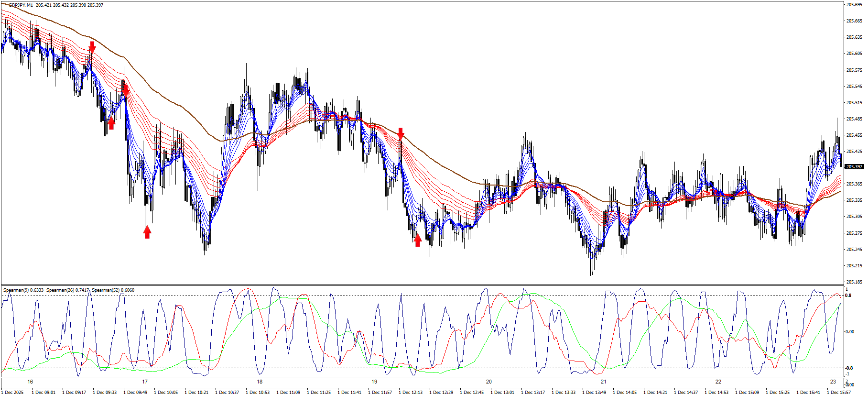
Task: Select period marker 20 on the timeline
Action: click(488, 382)
